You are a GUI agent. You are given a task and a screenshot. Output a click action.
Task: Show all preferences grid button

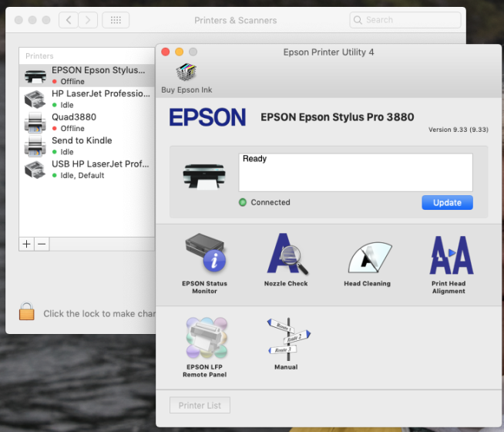[116, 20]
